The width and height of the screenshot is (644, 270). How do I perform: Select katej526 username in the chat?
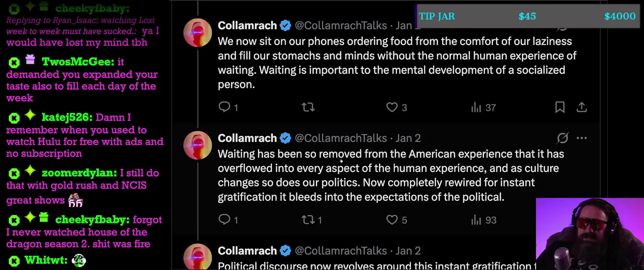[x=67, y=117]
